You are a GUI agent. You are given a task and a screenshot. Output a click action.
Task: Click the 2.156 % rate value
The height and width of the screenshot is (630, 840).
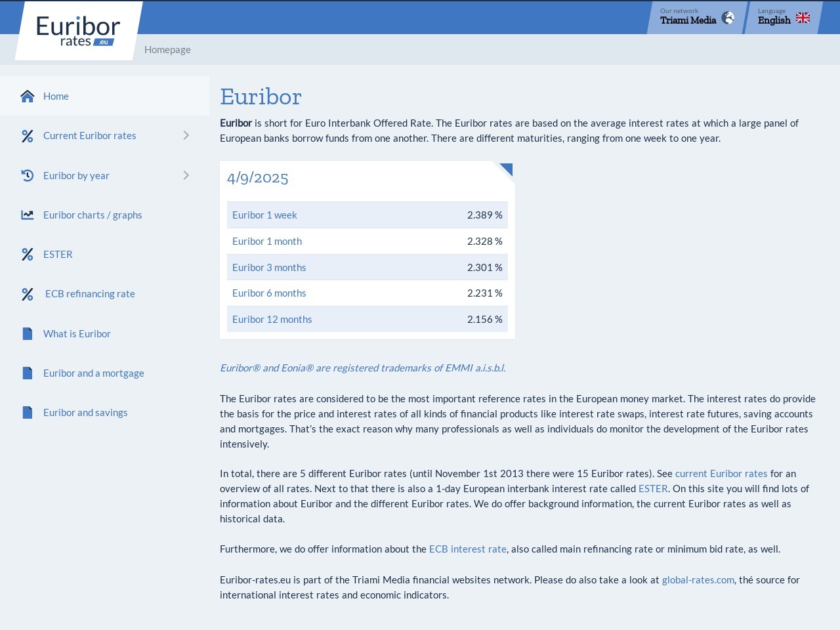485,320
